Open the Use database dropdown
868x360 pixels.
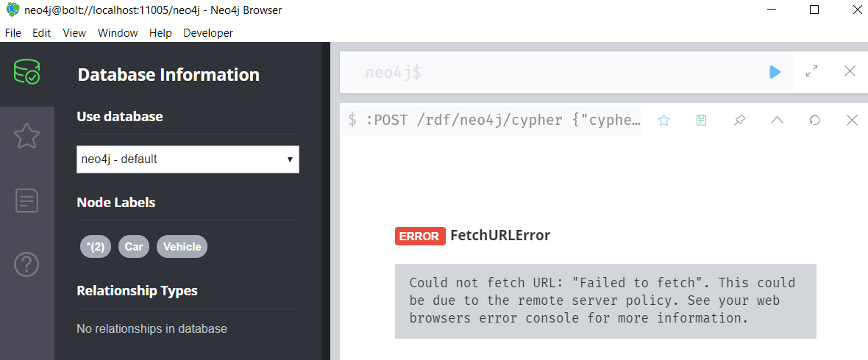tap(188, 159)
